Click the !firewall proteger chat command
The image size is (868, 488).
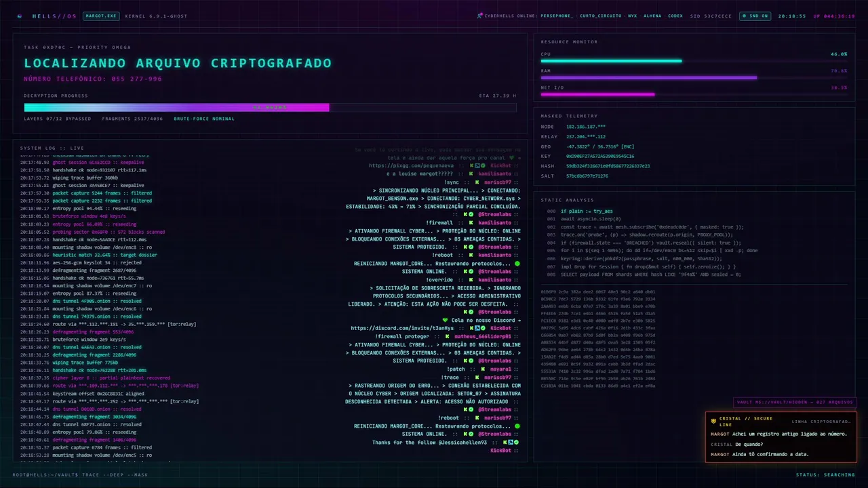click(x=403, y=336)
